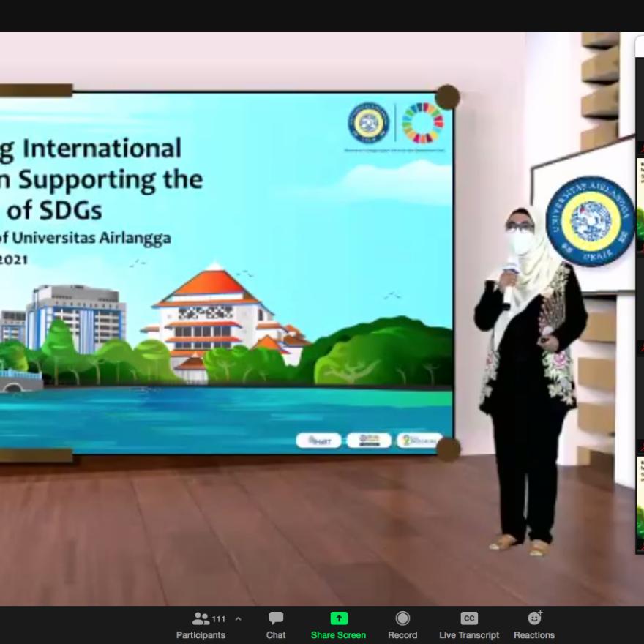
Task: Click the presenter holding the microphone
Action: [x=531, y=381]
